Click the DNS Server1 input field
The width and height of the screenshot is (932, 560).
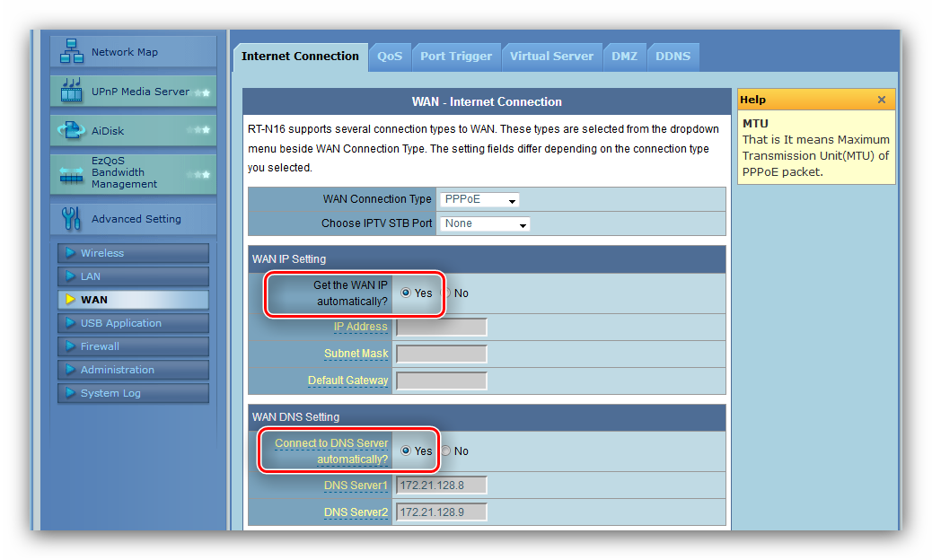(441, 486)
